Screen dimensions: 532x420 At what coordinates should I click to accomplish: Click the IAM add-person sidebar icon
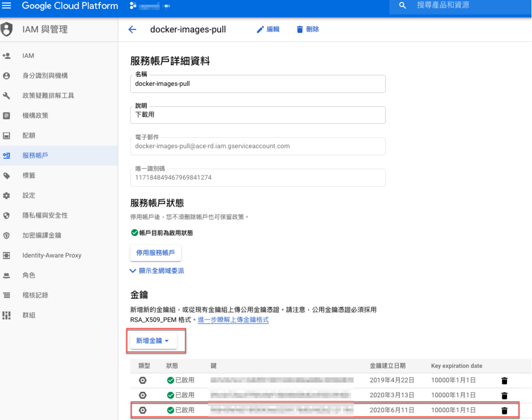pos(6,56)
